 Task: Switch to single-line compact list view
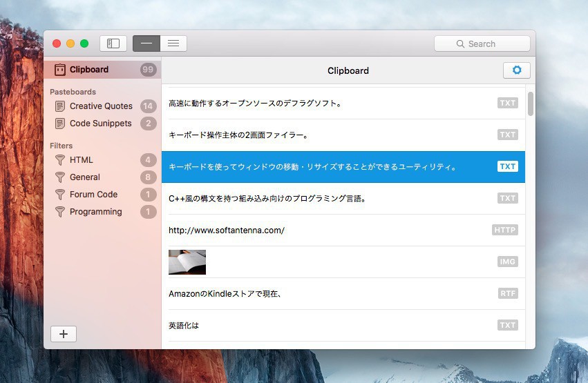(x=146, y=43)
